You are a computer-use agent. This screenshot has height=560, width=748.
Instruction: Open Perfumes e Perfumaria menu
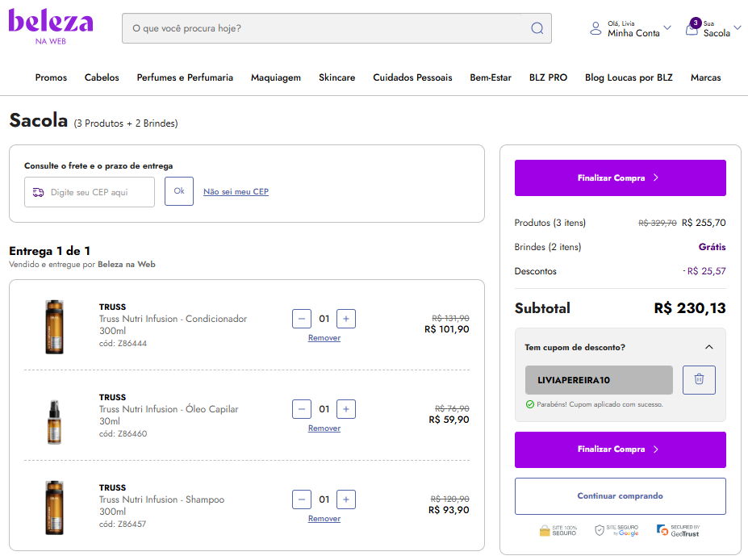point(185,77)
